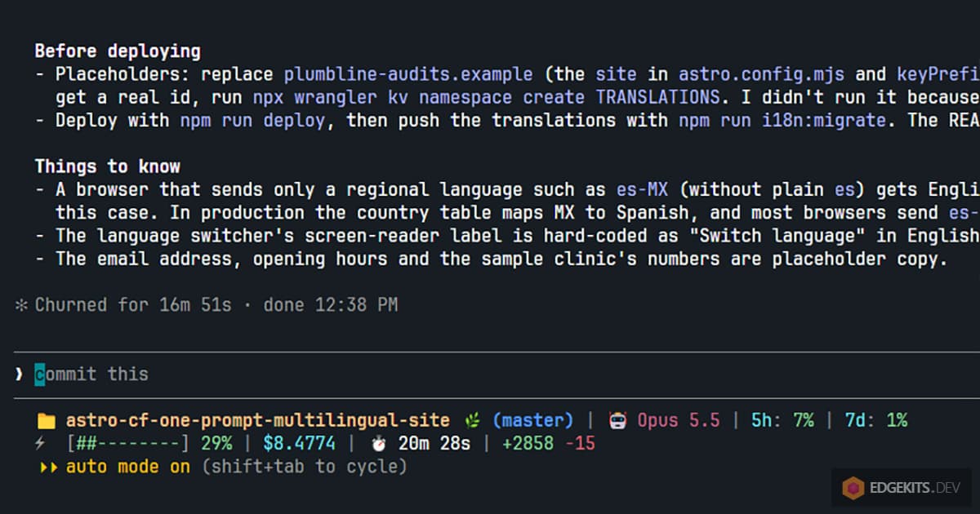Screen dimensions: 980x514
Task: Click the 'Opus 5.5' model label
Action: [x=679, y=421]
